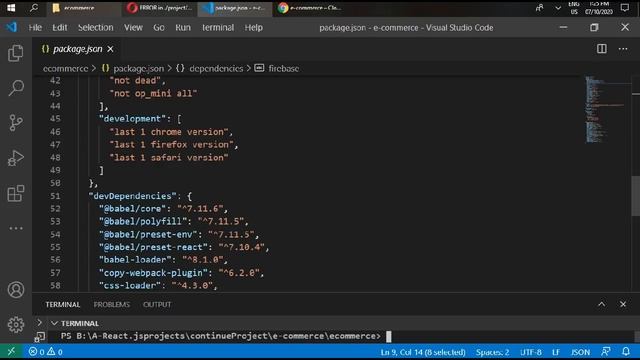640x360 pixels.
Task: Open editor More Actions ellipsis
Action: pos(623,49)
